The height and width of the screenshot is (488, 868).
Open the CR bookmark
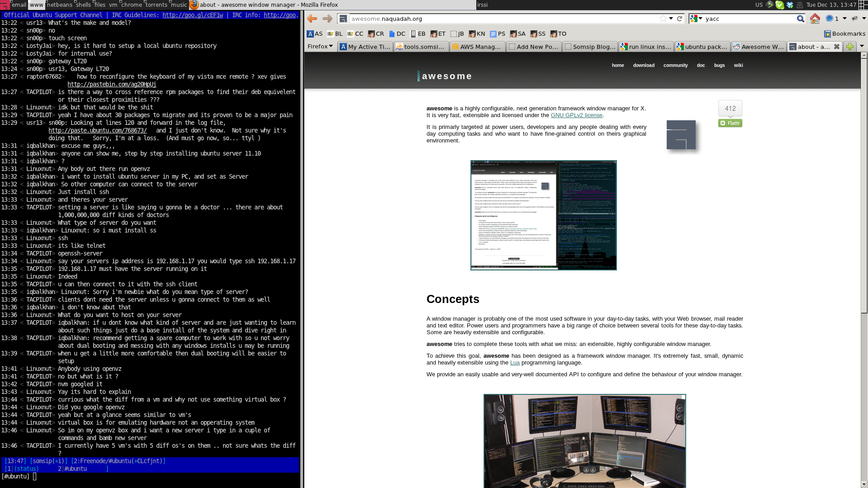point(376,34)
